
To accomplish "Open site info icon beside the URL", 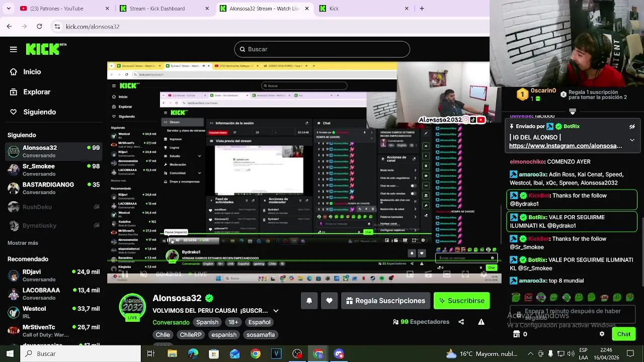I will coord(57,26).
